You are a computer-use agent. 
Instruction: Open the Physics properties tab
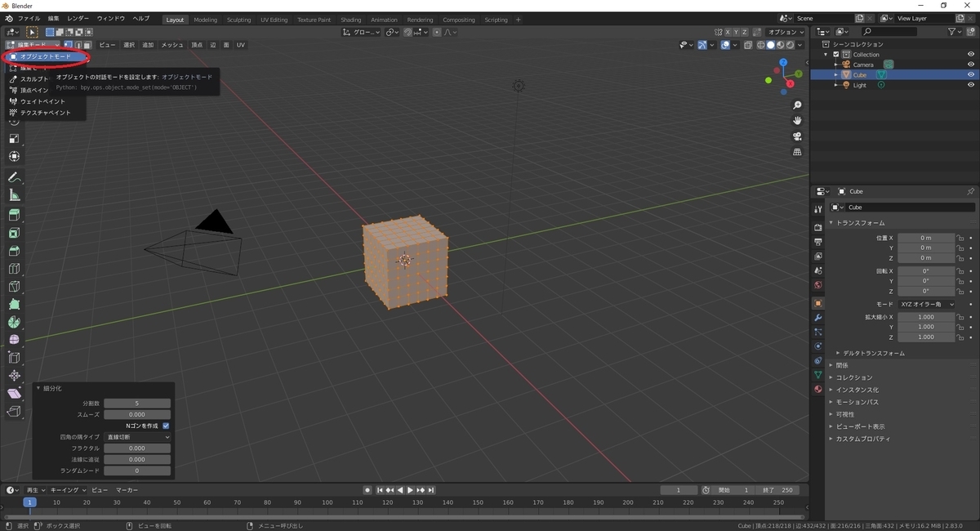pyautogui.click(x=817, y=346)
